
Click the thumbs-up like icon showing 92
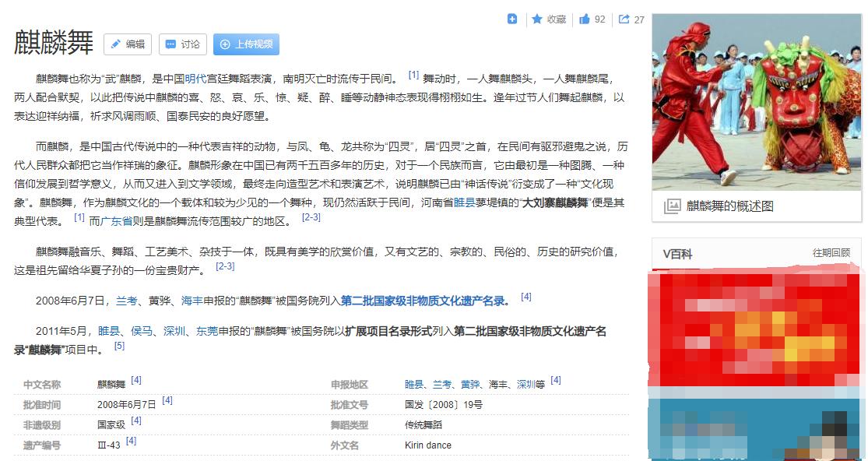click(585, 19)
